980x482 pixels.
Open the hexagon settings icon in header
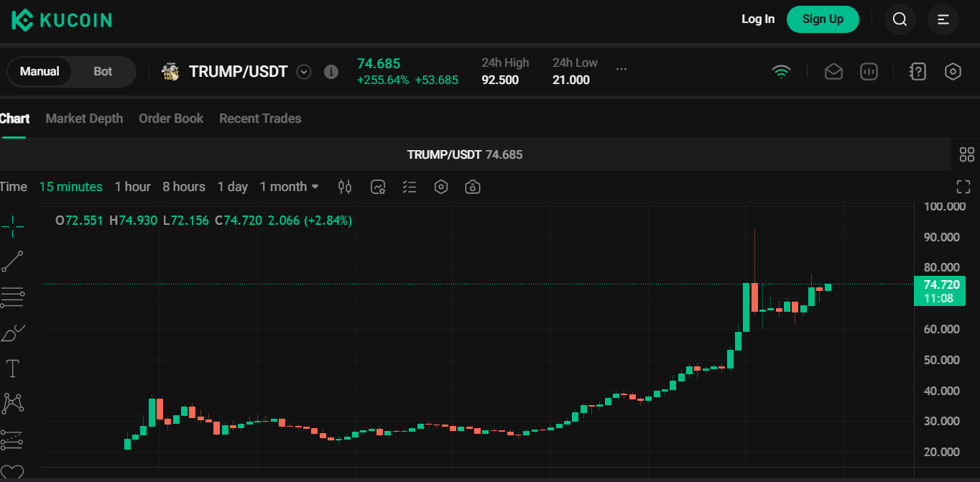(x=953, y=71)
